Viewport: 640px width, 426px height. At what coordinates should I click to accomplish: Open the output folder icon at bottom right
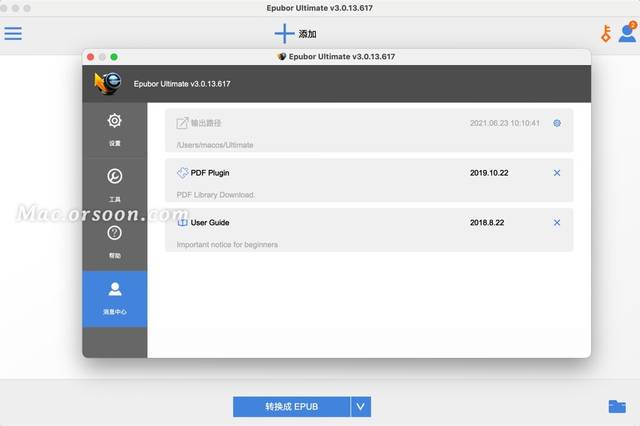[x=617, y=406]
